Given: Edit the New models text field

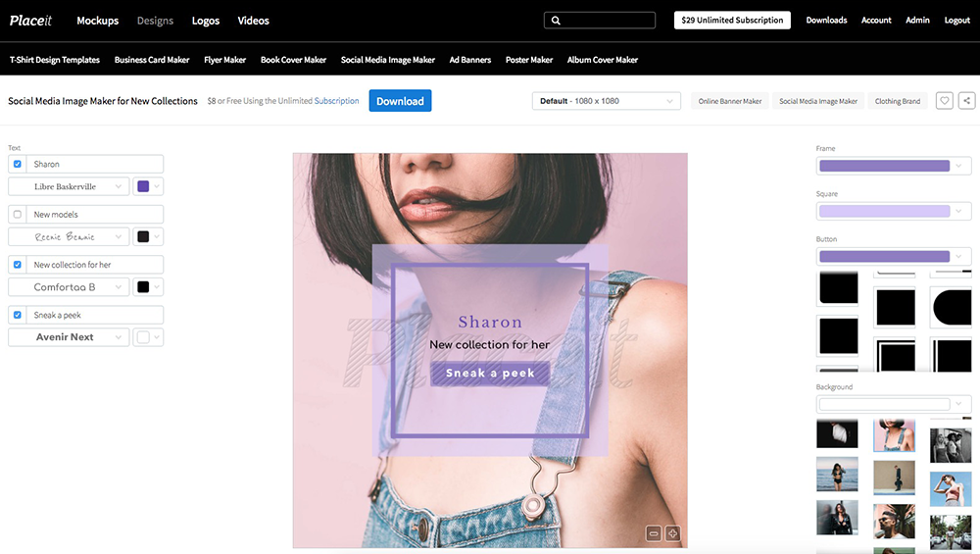Looking at the screenshot, I should coord(95,215).
